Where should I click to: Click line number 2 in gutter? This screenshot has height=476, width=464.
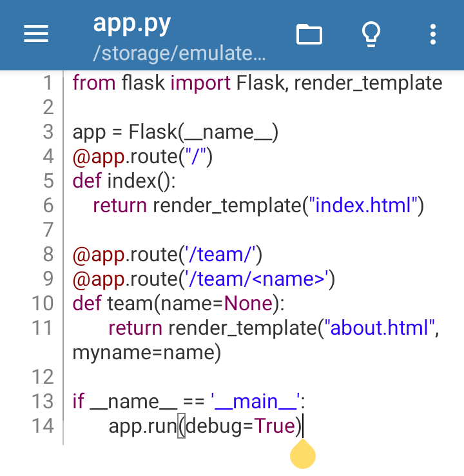[48, 107]
